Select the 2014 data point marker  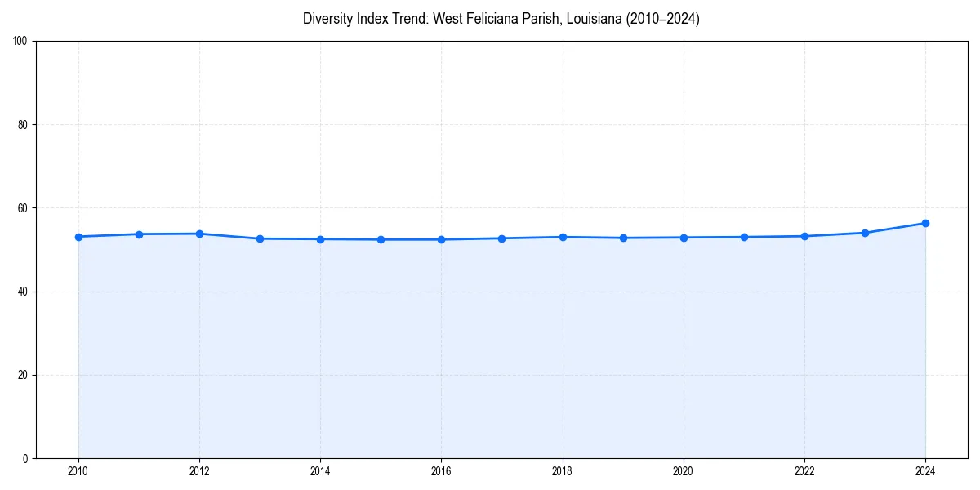coord(320,238)
